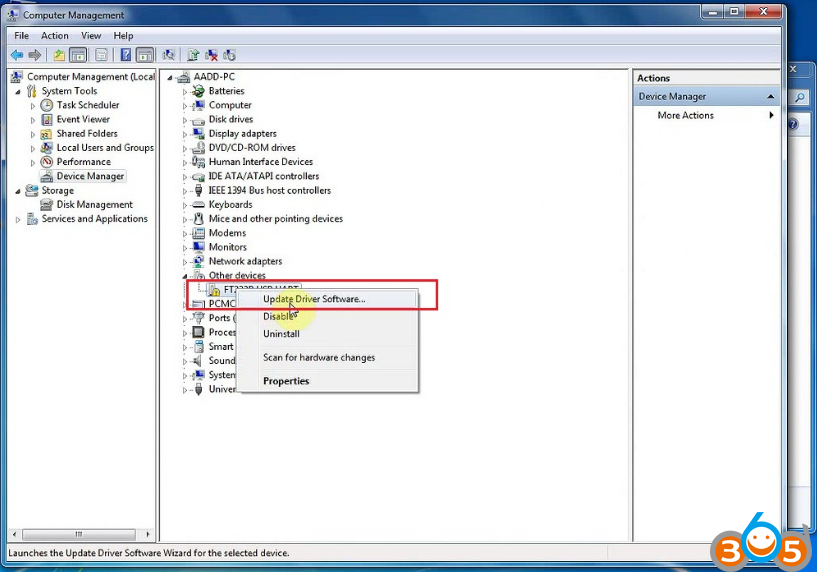Select Scan for hardware changes context entry
817x572 pixels.
pos(328,357)
